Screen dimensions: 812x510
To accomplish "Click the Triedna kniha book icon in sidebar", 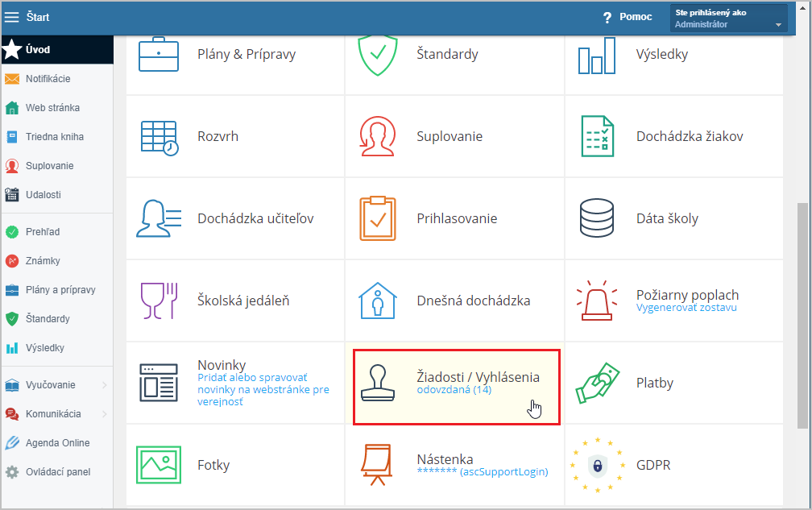I will [12, 137].
